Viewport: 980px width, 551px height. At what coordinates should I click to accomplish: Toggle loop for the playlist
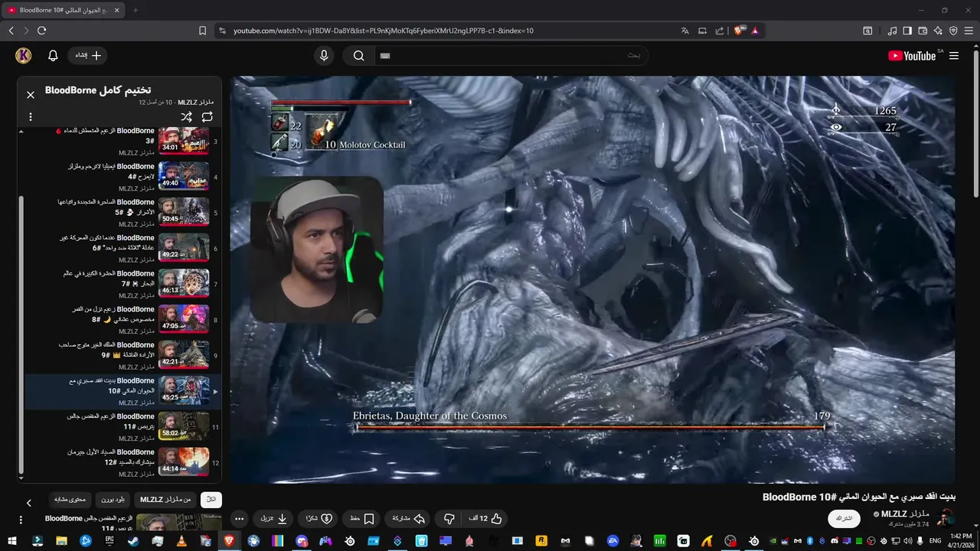pyautogui.click(x=207, y=117)
